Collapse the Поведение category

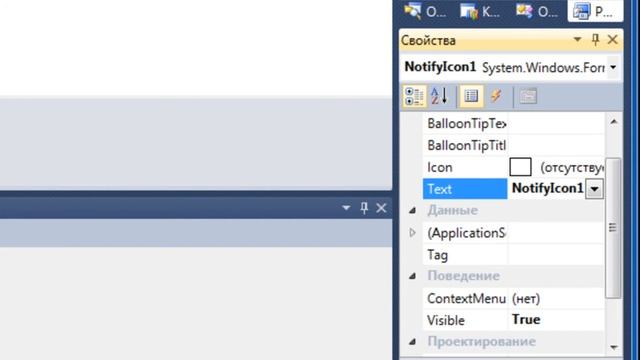412,276
